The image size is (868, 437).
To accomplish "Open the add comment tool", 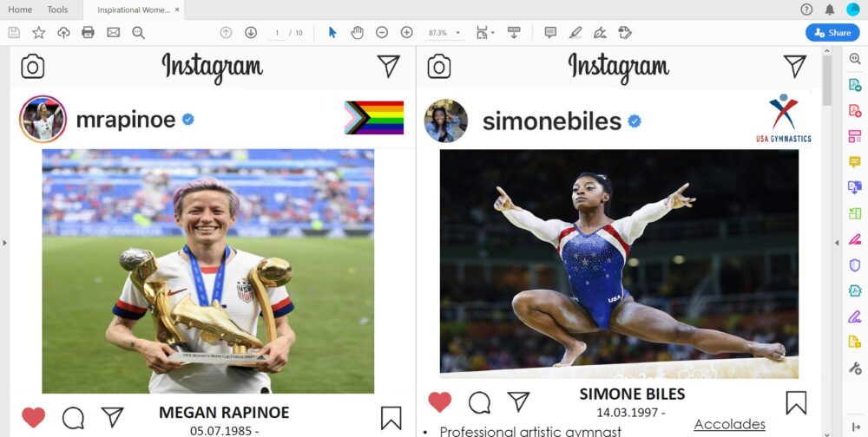I will coord(550,33).
